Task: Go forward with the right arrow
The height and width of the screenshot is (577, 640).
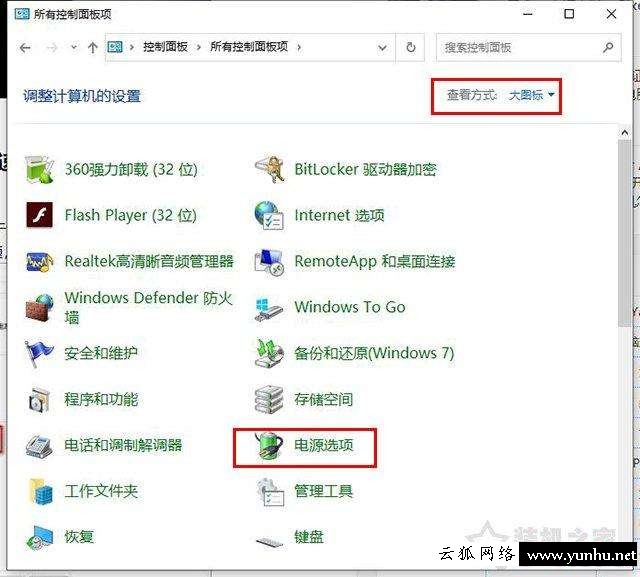Action: point(52,48)
